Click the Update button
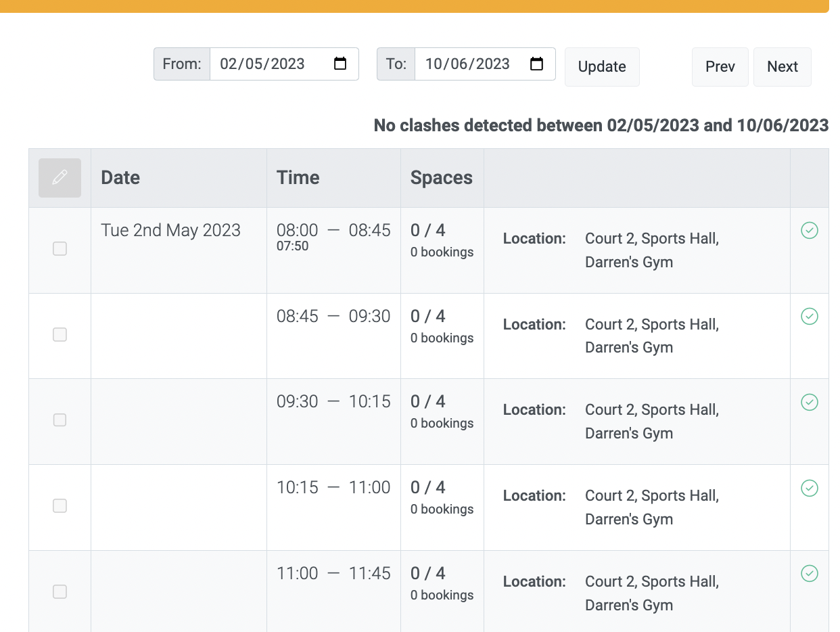 click(602, 66)
